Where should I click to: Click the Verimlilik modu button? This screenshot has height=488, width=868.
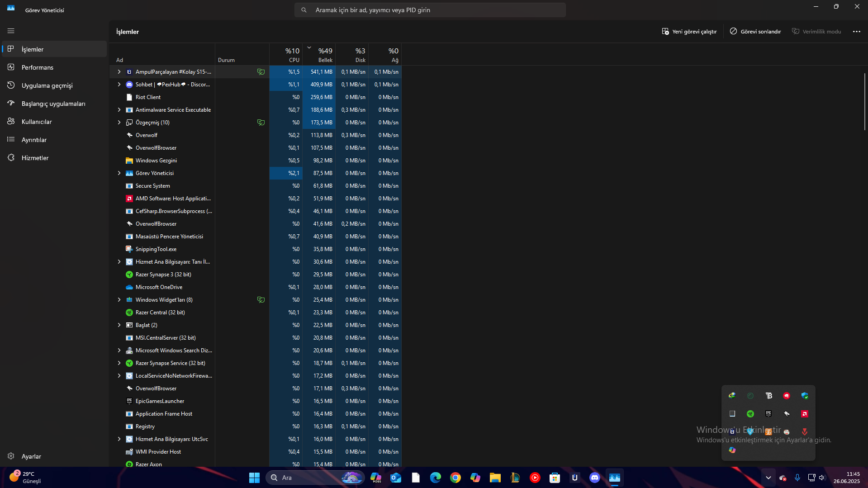click(816, 32)
